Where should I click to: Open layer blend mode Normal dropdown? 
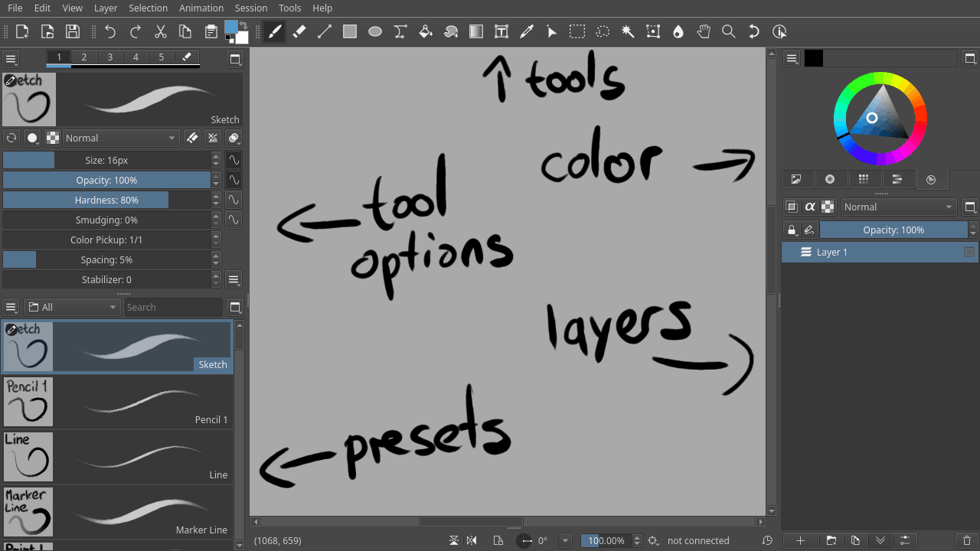point(899,207)
